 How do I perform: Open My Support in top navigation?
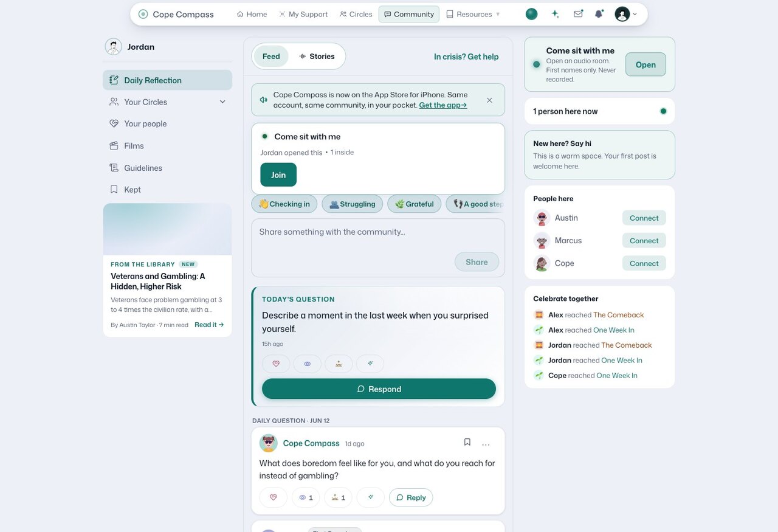point(303,14)
